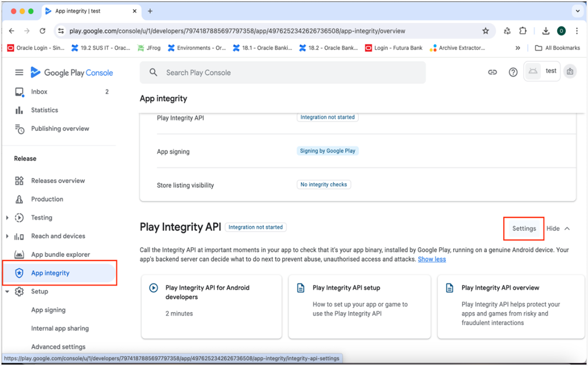Open the Chrome three-dot menu
Screen dimensions: 588x366
pyautogui.click(x=577, y=31)
